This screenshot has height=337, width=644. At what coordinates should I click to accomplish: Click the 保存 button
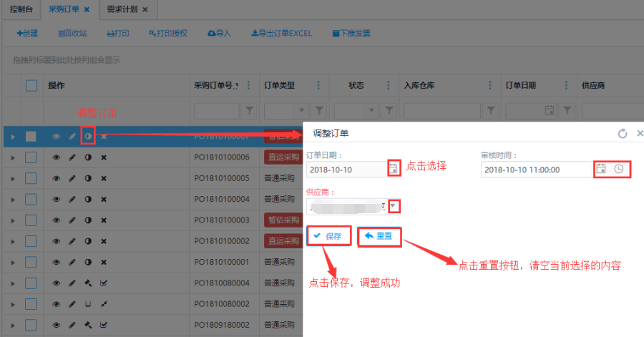(x=328, y=236)
